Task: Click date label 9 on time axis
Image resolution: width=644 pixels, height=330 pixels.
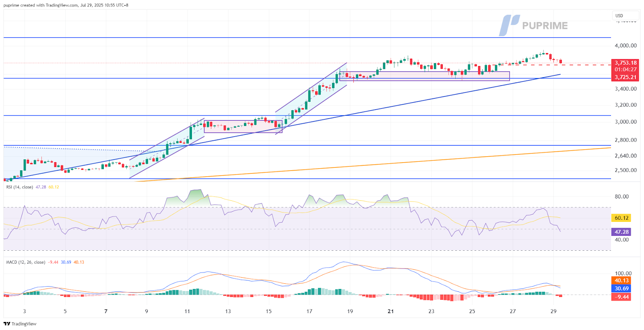Action: (x=147, y=311)
